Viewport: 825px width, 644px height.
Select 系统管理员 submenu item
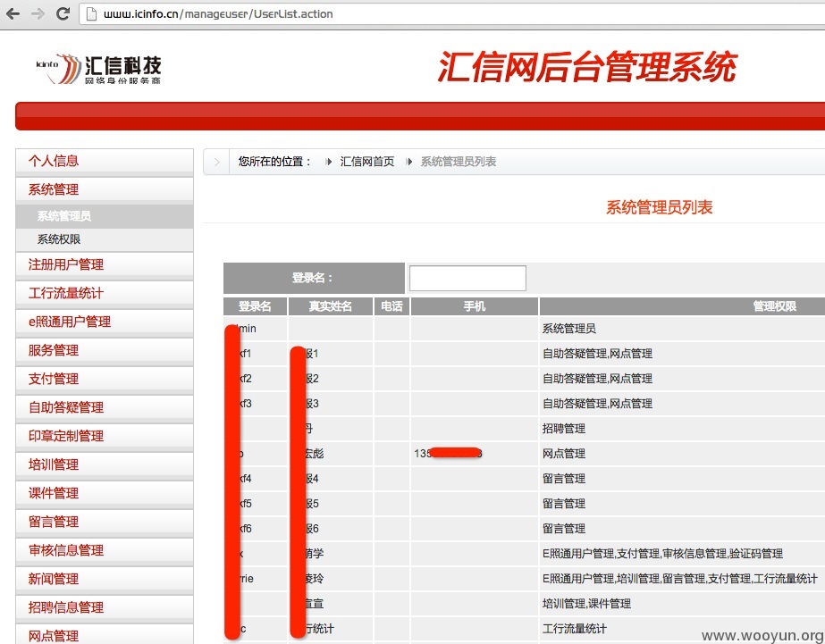[105, 216]
